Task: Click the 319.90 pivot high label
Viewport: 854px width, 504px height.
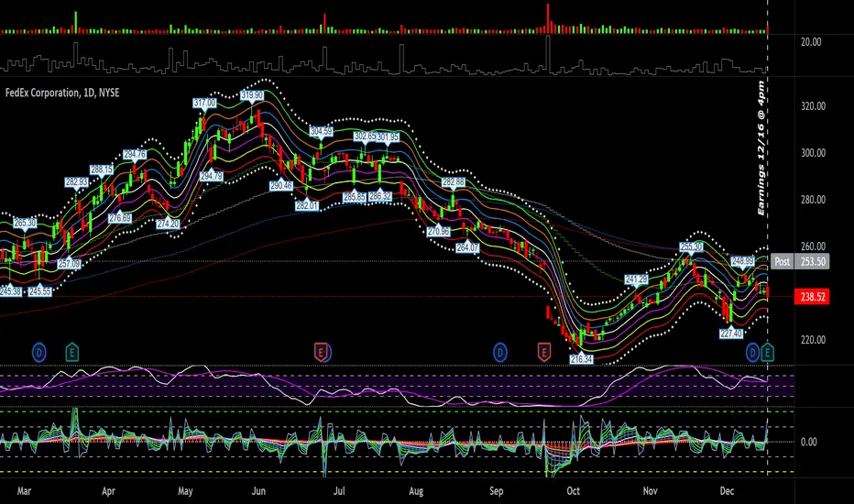Action: [252, 95]
